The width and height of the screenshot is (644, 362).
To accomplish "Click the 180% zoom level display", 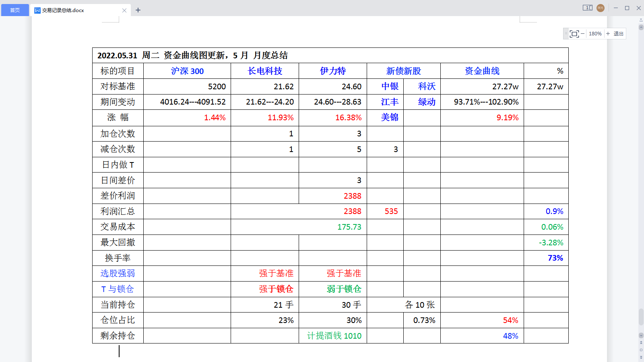I will point(595,34).
